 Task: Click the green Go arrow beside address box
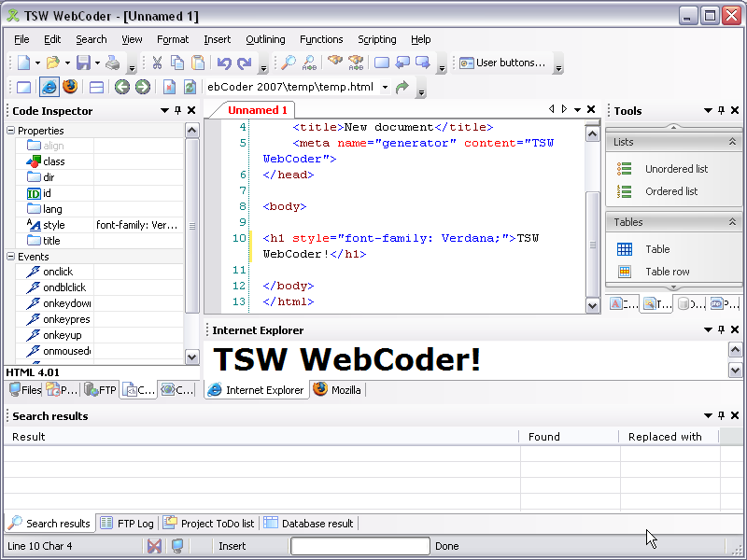pyautogui.click(x=402, y=87)
